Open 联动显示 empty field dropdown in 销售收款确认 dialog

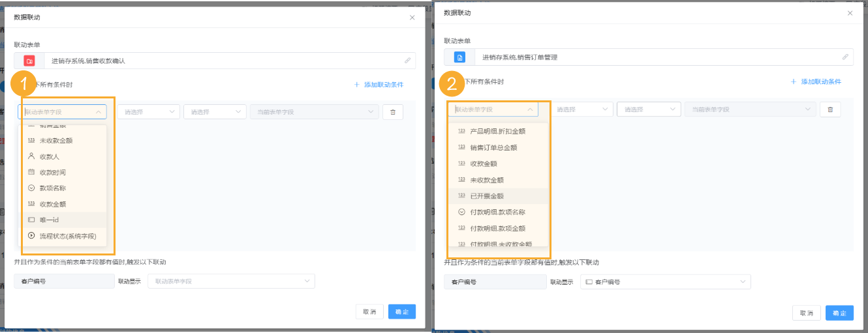pos(232,281)
